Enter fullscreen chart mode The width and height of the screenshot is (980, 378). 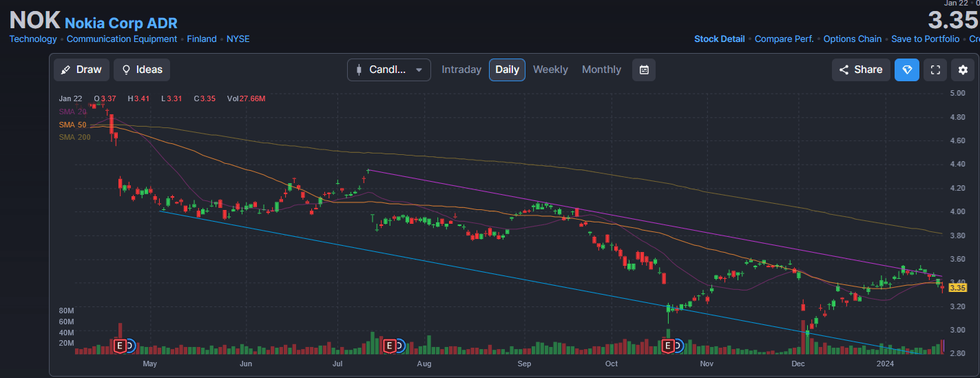(x=935, y=70)
